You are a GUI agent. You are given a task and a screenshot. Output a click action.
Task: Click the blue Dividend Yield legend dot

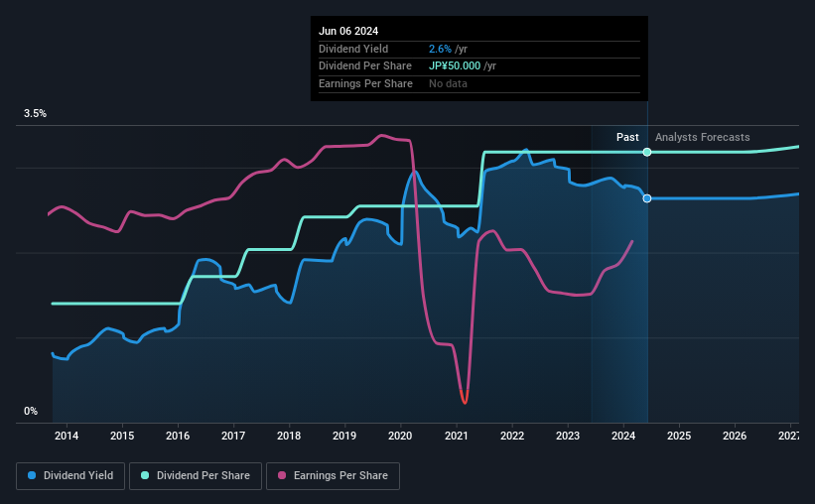pos(32,475)
